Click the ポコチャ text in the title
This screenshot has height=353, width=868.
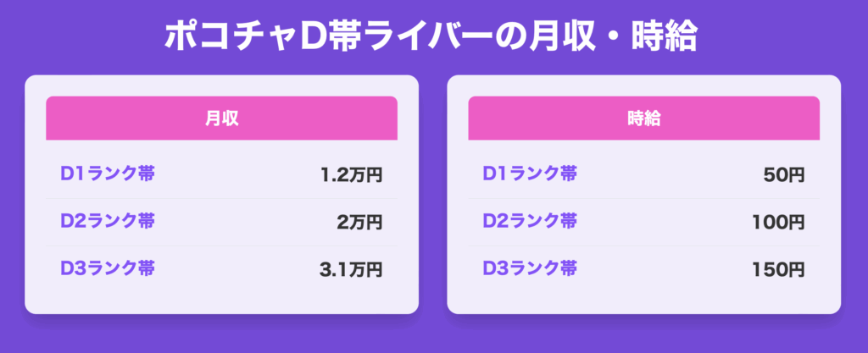click(231, 37)
